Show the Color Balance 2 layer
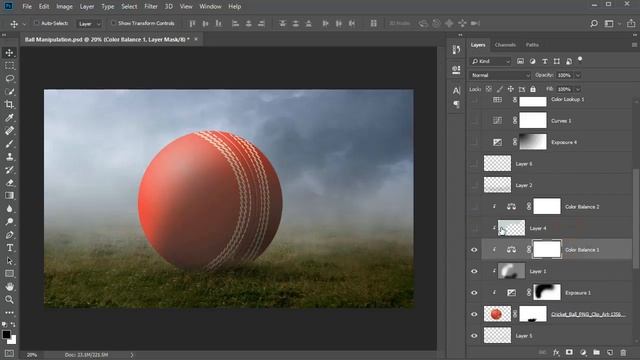 pyautogui.click(x=474, y=207)
